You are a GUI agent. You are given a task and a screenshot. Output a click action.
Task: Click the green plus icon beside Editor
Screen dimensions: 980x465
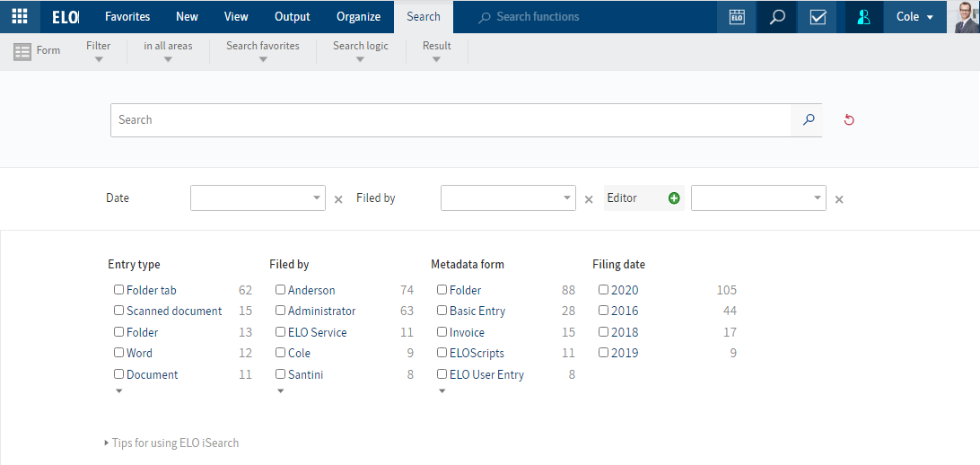674,198
